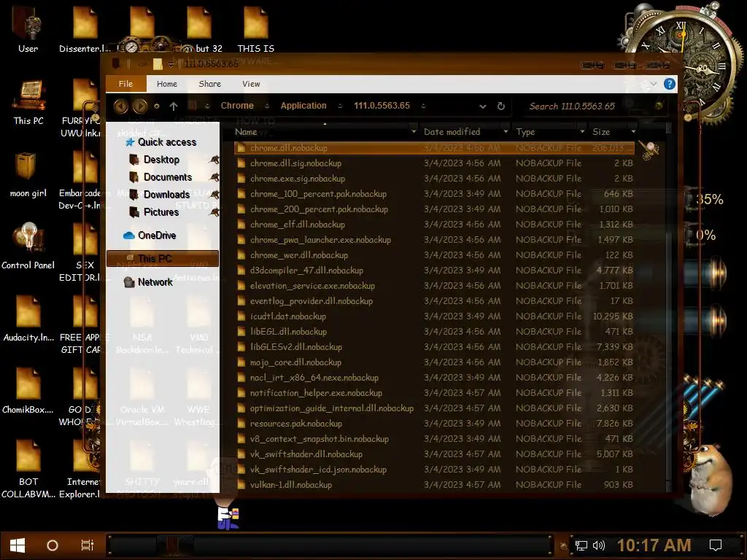The height and width of the screenshot is (560, 747).
Task: Click the vk_swiftshader_icd.json.nobackup file icon
Action: 241,470
